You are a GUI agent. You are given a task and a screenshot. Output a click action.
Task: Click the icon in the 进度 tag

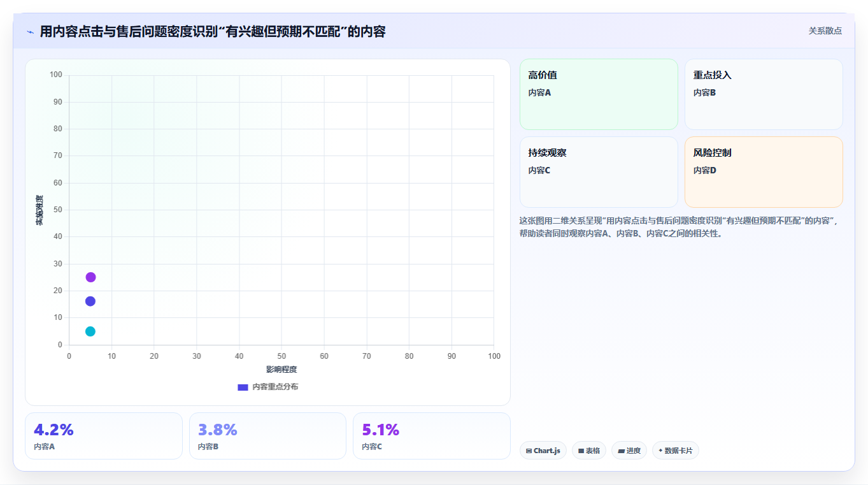click(621, 451)
